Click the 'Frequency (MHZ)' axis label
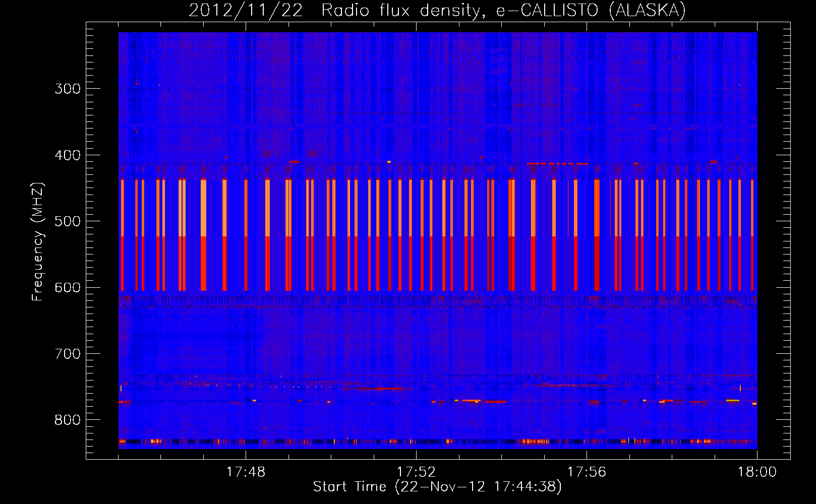The image size is (816, 504). (38, 242)
